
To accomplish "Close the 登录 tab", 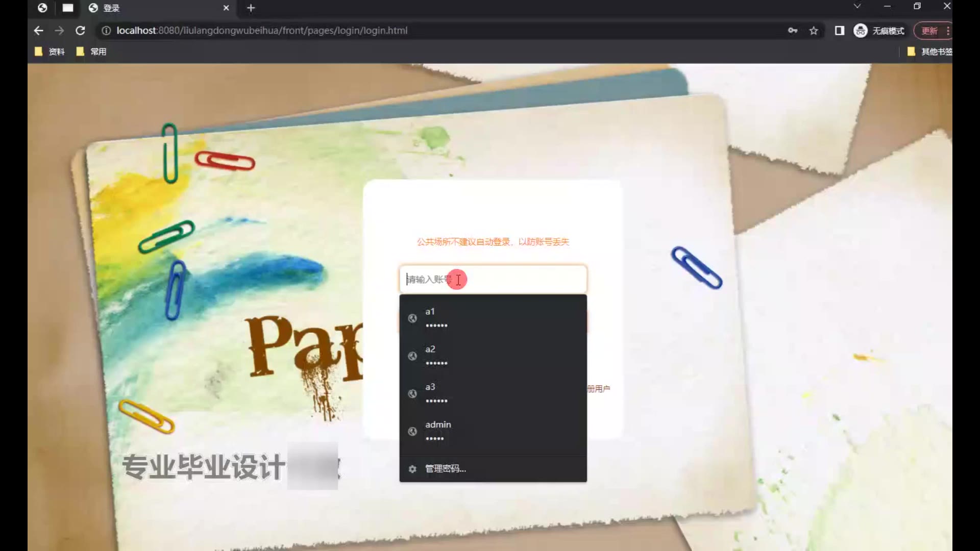I will [x=226, y=8].
